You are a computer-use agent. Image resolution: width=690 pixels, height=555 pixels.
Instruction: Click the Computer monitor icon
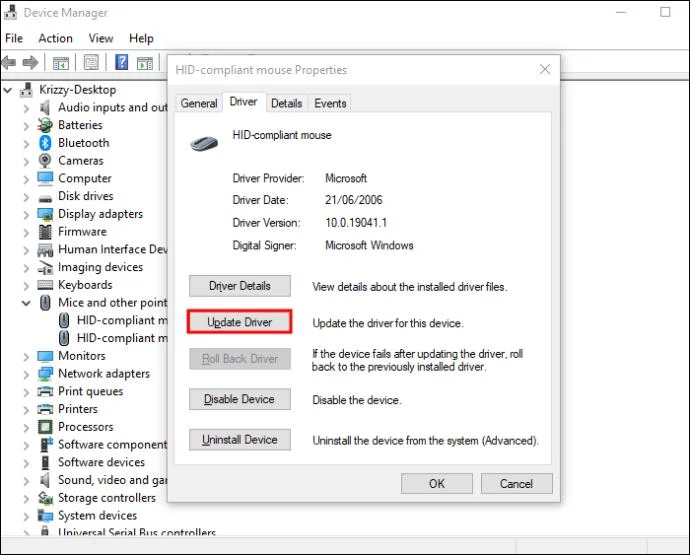point(45,178)
